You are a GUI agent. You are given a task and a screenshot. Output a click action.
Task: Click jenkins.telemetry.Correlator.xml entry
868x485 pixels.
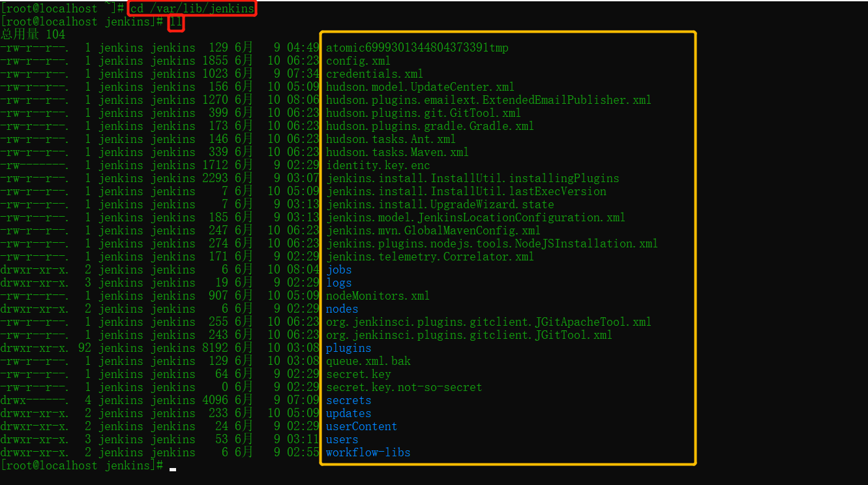pos(430,257)
